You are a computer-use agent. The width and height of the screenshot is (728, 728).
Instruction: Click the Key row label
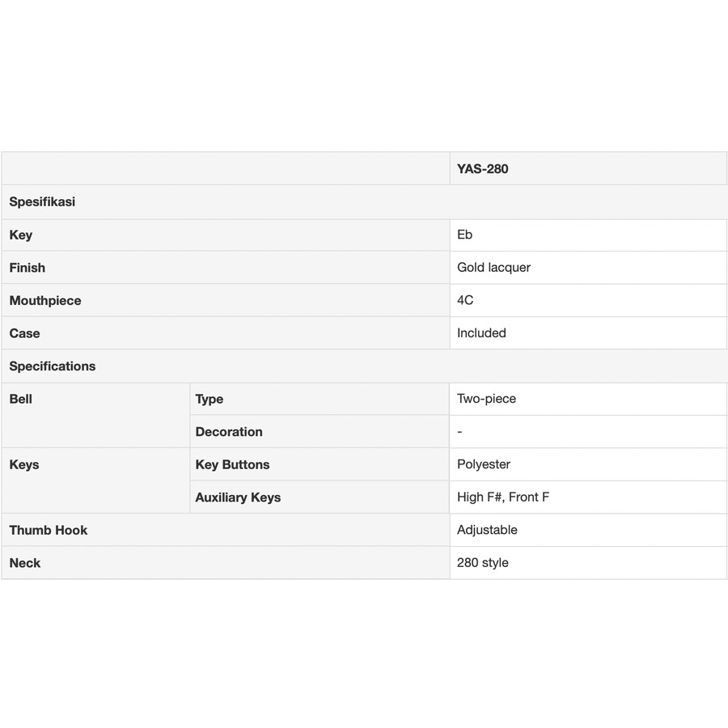pos(21,235)
